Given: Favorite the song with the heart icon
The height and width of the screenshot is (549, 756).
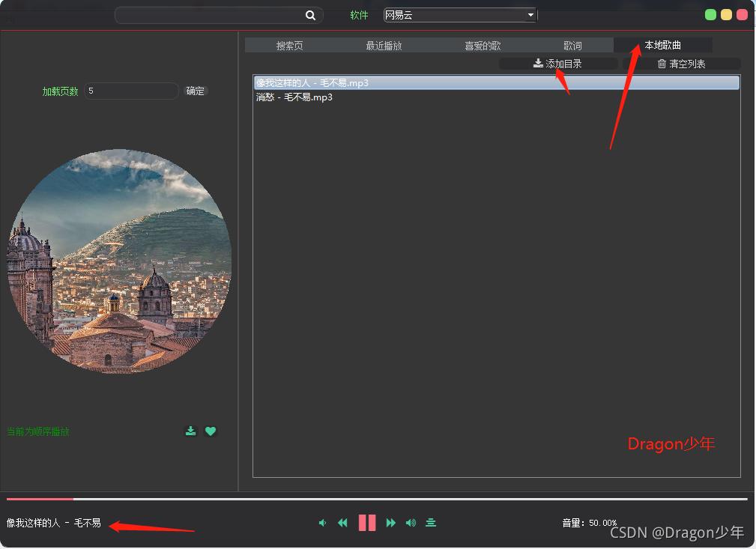Looking at the screenshot, I should coord(211,431).
